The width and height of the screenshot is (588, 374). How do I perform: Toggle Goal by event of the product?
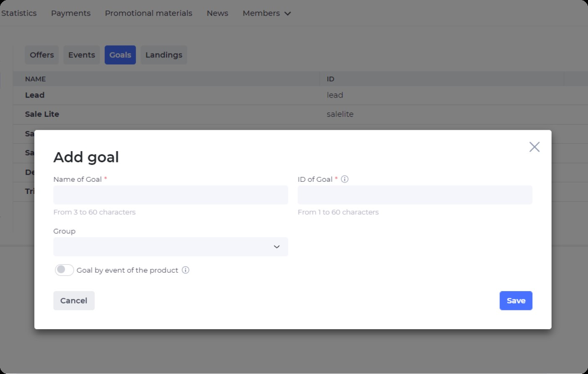point(64,270)
